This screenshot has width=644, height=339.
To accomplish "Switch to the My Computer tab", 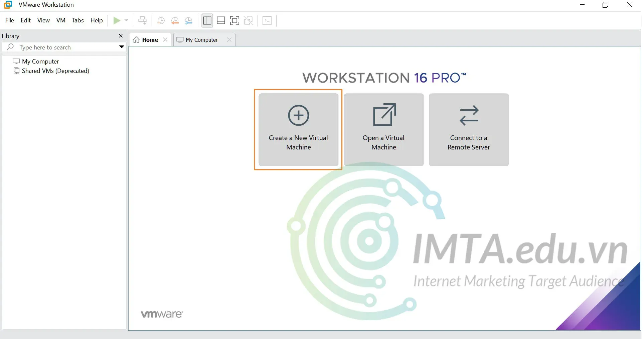I will pyautogui.click(x=201, y=40).
